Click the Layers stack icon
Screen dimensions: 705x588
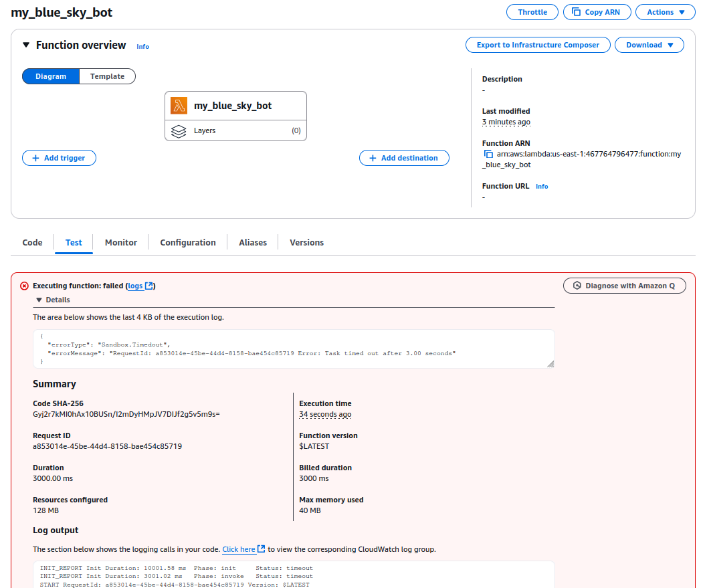179,131
